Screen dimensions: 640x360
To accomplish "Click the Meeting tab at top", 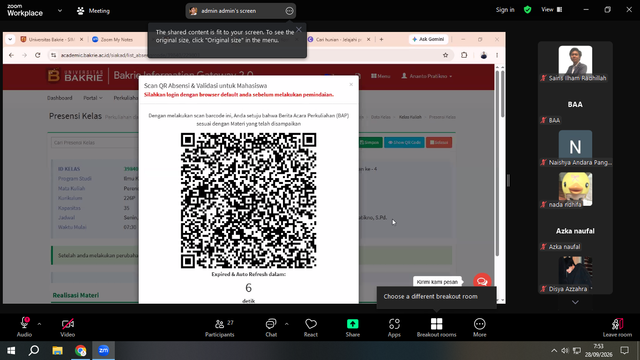I will (x=93, y=11).
